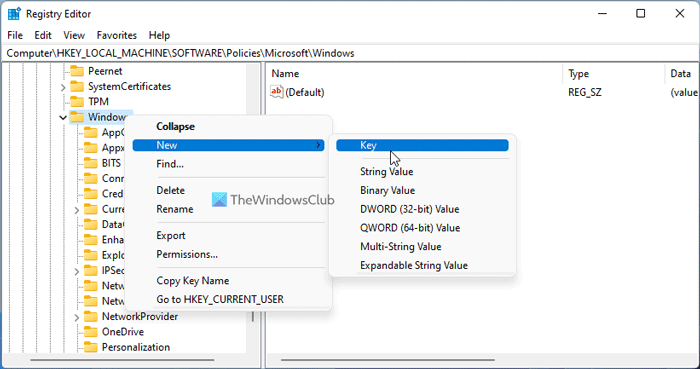The width and height of the screenshot is (700, 369).
Task: Choose Go to HKEY_CURRENT_USER
Action: 228,299
